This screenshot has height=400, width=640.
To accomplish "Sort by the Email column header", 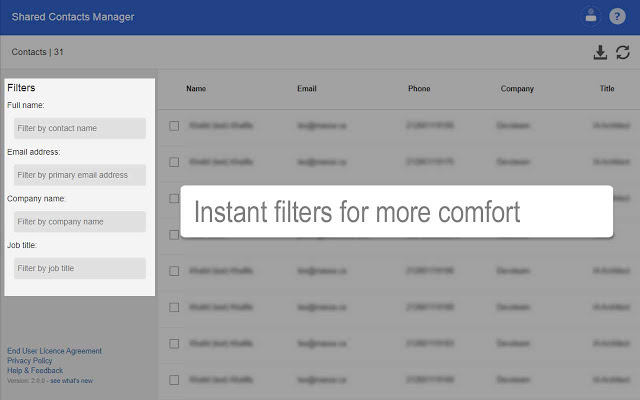I will (307, 89).
